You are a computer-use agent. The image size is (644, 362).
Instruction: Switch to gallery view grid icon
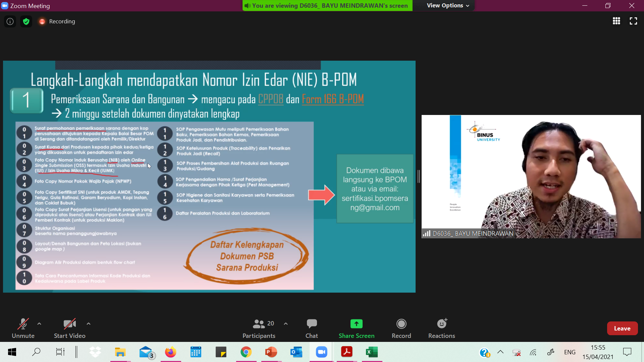[616, 21]
